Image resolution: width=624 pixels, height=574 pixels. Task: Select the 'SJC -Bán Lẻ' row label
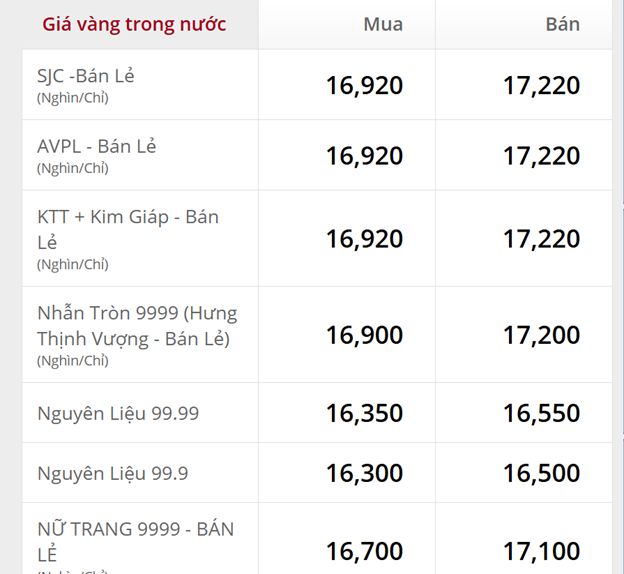[86, 76]
